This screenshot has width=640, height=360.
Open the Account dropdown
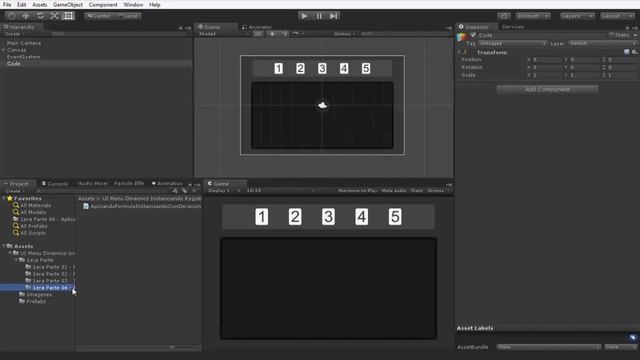click(532, 16)
